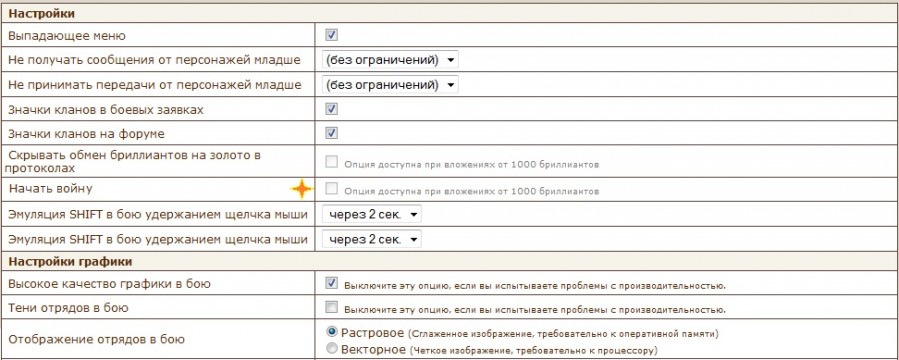899x360 pixels.
Task: Open dropdown for Не получать сообщения от персонажей младше
Action: [x=390, y=60]
